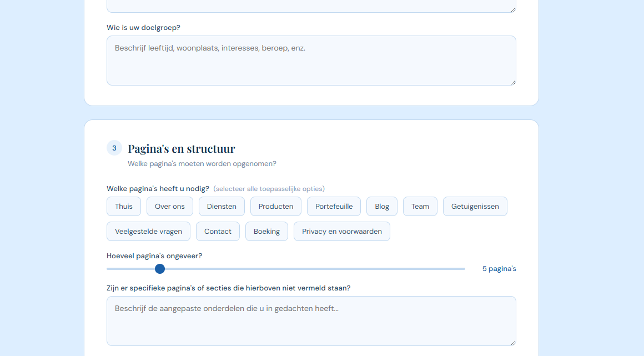Click the Pagina's en structuur heading
This screenshot has height=356, width=644.
click(x=182, y=148)
